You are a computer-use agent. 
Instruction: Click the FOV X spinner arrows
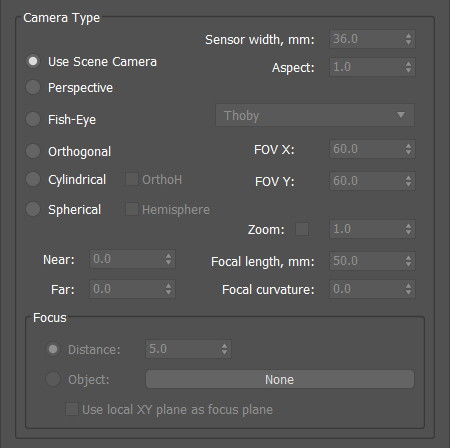408,149
